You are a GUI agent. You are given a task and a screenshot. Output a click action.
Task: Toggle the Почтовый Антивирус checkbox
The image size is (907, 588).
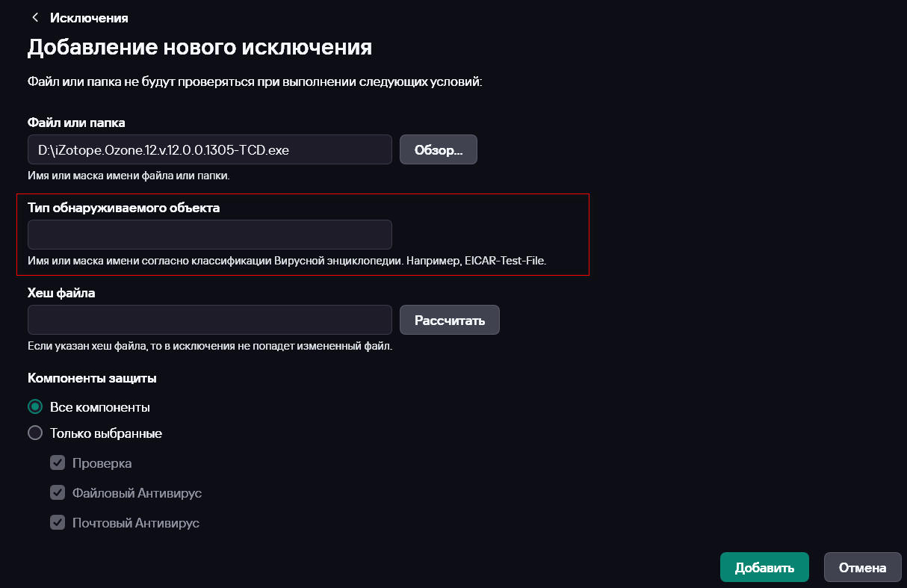point(58,523)
